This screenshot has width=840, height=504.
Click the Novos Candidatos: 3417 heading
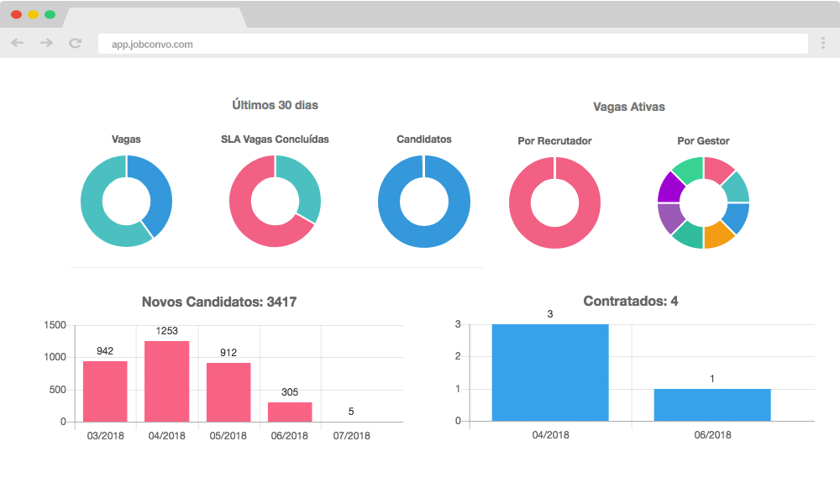click(x=220, y=302)
